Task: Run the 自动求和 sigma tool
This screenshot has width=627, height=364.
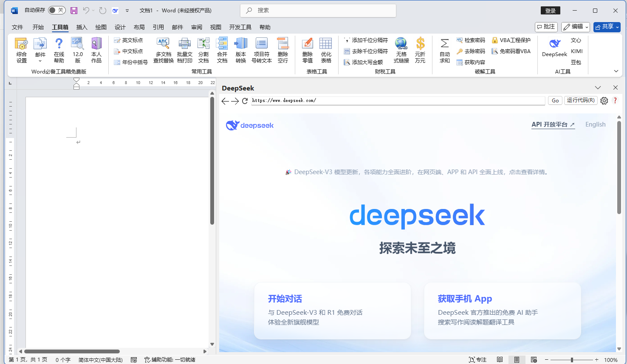Action: [444, 50]
